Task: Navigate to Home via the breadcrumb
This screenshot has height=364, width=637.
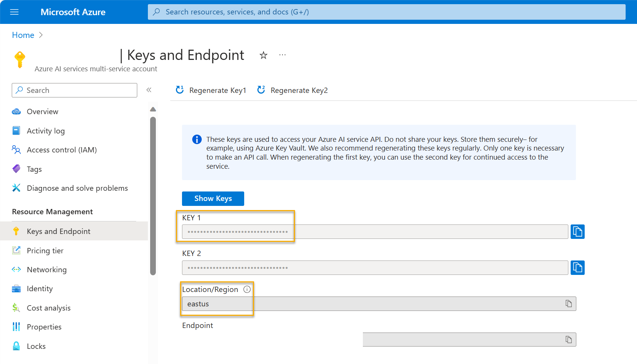Action: coord(23,35)
